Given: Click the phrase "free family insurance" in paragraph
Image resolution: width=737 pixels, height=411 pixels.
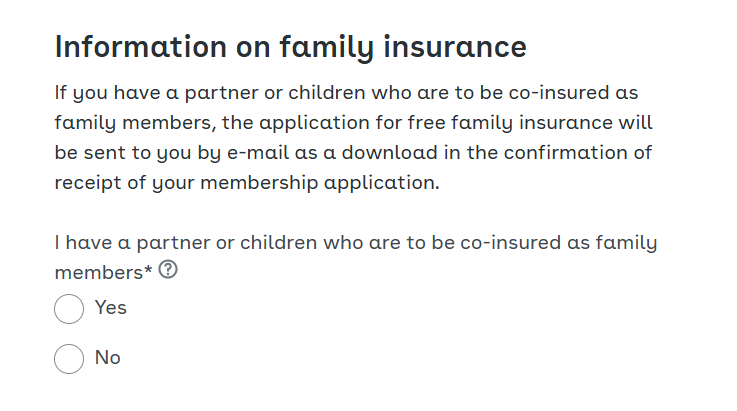Looking at the screenshot, I should pos(510,123).
